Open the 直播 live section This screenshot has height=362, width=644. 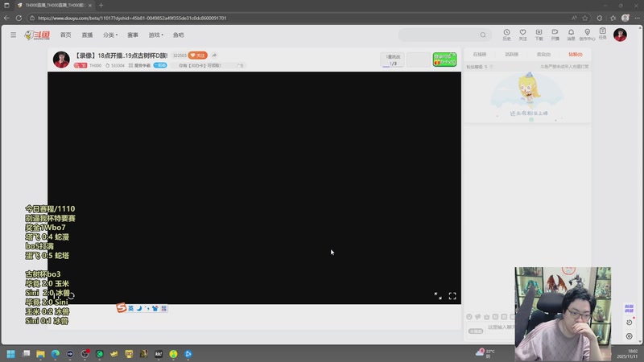click(x=87, y=35)
